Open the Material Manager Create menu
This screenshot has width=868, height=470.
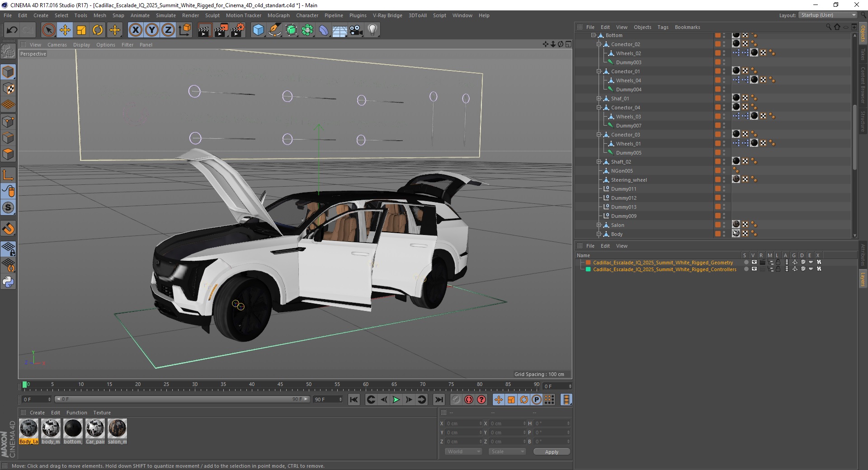[37, 413]
